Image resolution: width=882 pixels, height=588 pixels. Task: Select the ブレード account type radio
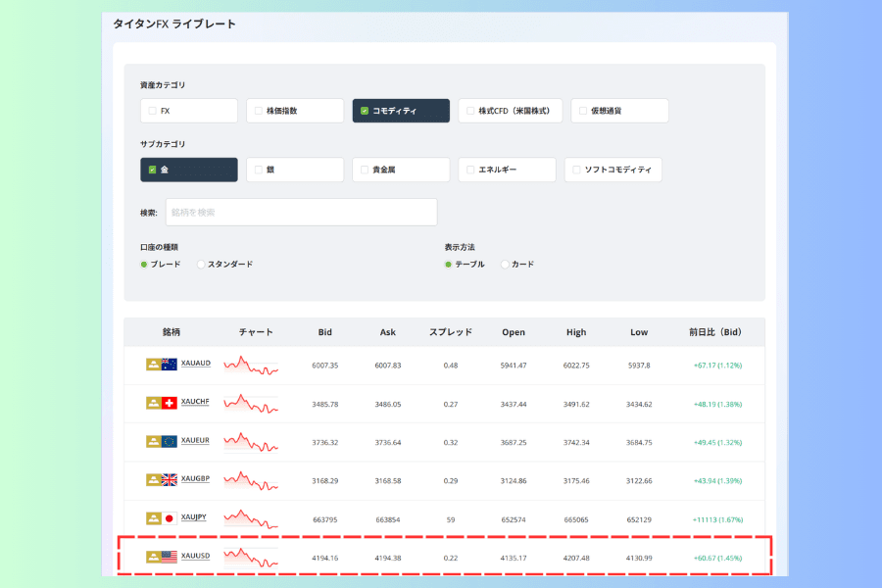(144, 265)
